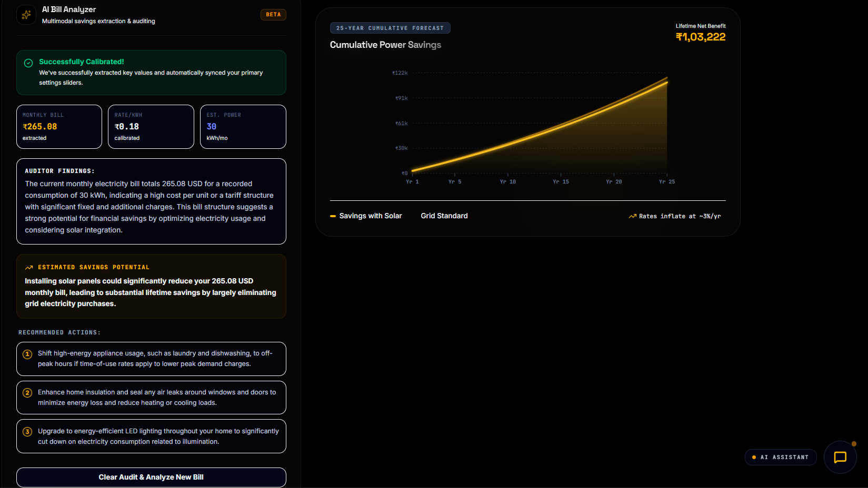868x488 pixels.
Task: Click the number 1 recommendation circle icon
Action: point(27,354)
